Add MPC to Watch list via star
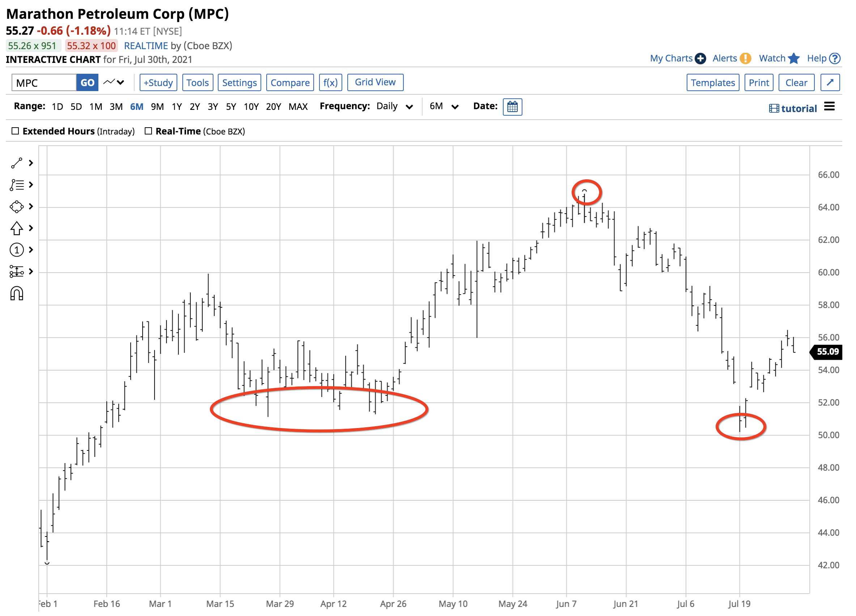 794,59
